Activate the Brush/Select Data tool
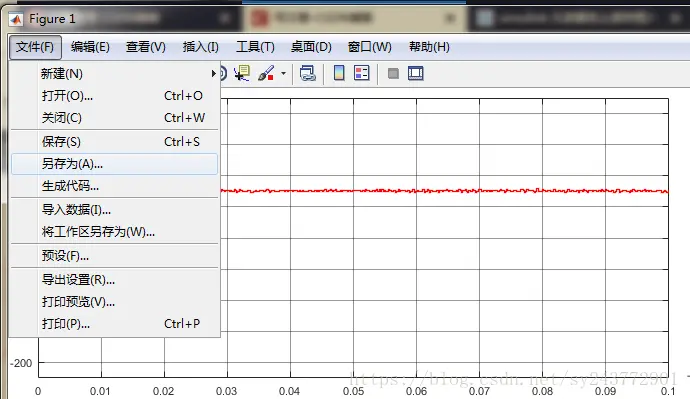The image size is (690, 399). point(266,73)
